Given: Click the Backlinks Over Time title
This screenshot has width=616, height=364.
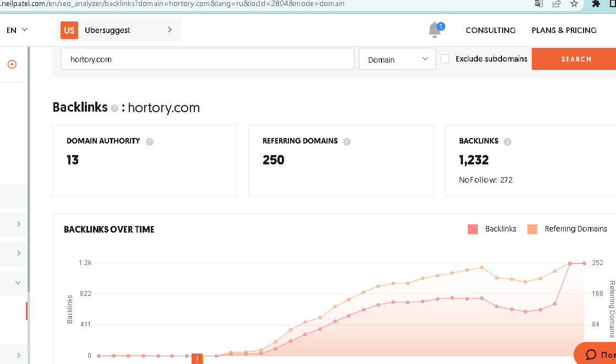Looking at the screenshot, I should [x=109, y=229].
